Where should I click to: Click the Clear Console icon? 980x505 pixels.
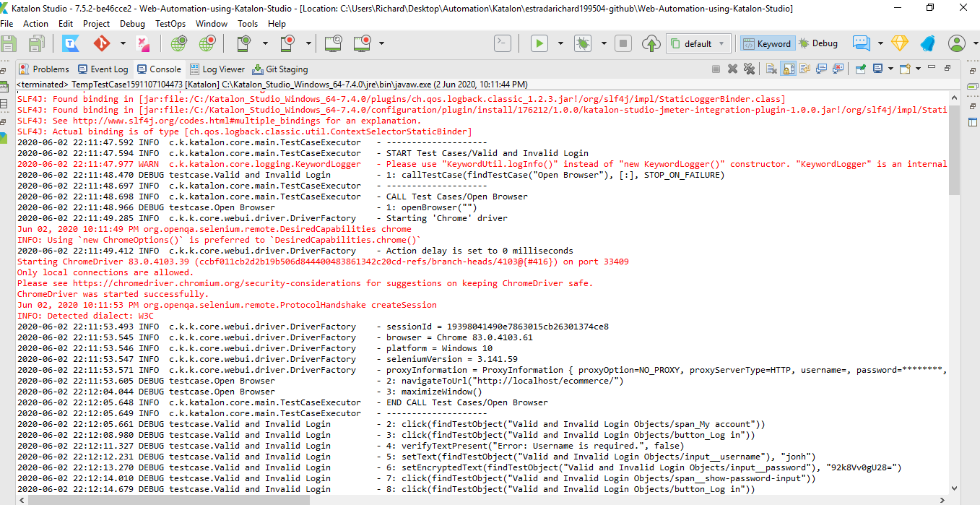point(771,69)
